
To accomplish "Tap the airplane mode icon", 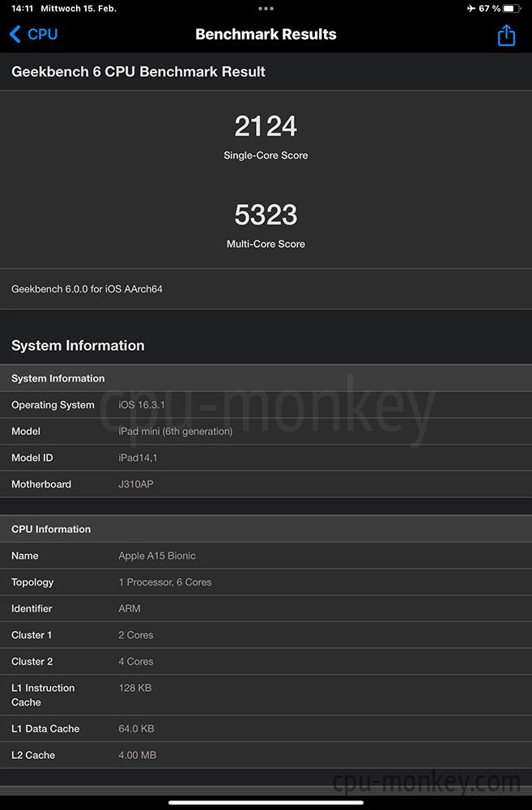I will (x=470, y=8).
